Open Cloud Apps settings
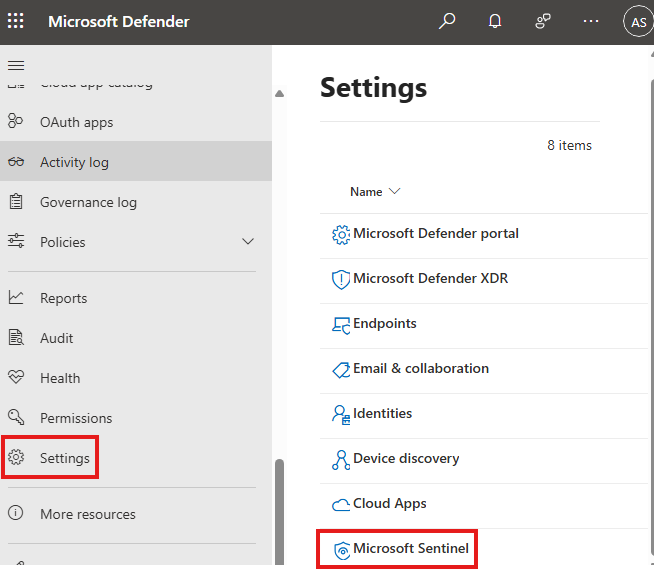This screenshot has width=654, height=570. pos(390,504)
